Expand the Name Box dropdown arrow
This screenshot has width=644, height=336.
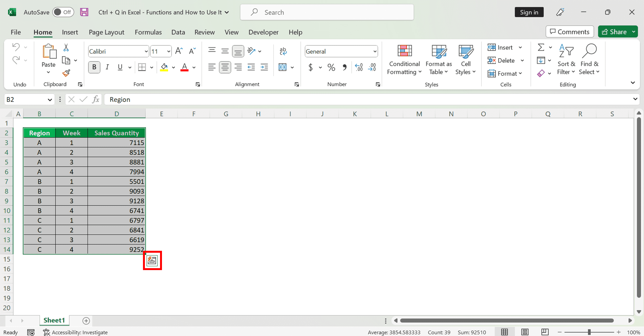(x=50, y=100)
